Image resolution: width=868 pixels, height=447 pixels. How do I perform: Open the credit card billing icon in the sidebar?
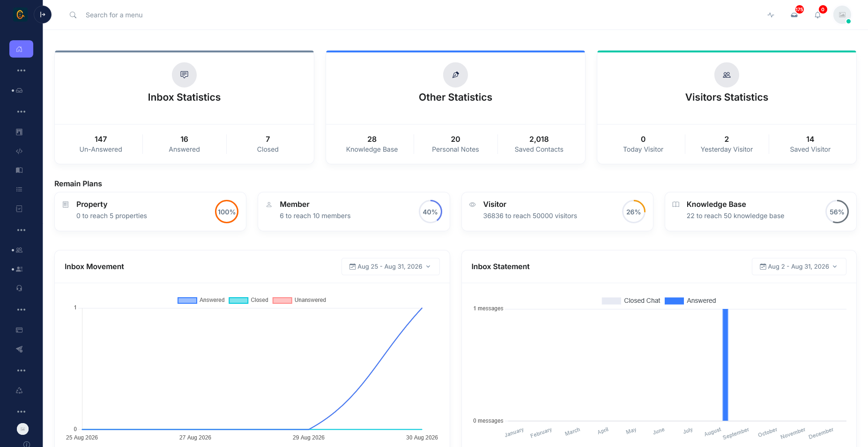[x=19, y=330]
